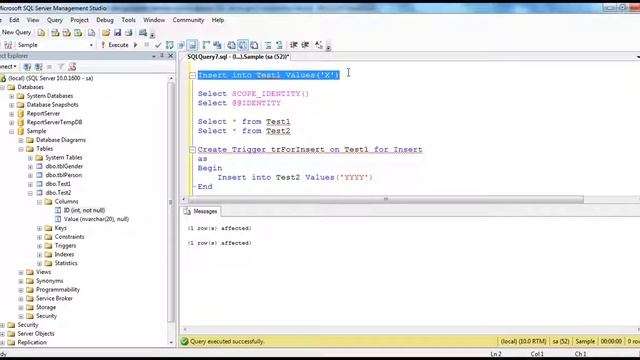The height and width of the screenshot is (360, 640).
Task: Open the Connect dropdown in Object Explorer
Action: point(9,67)
